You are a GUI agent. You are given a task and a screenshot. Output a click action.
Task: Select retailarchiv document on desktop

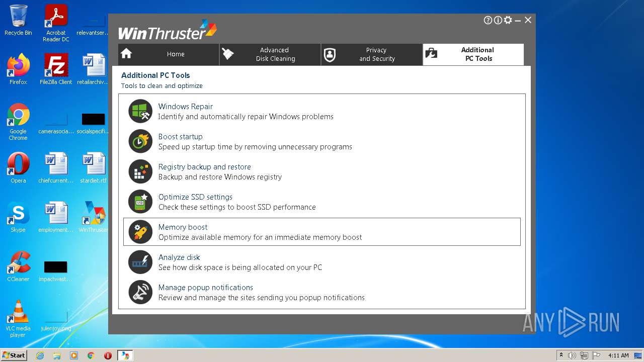94,69
